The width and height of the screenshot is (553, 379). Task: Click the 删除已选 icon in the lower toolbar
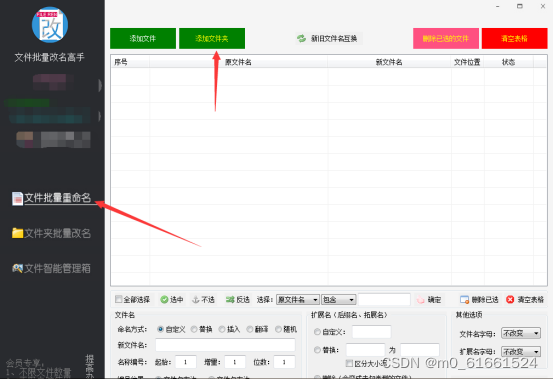pyautogui.click(x=464, y=300)
